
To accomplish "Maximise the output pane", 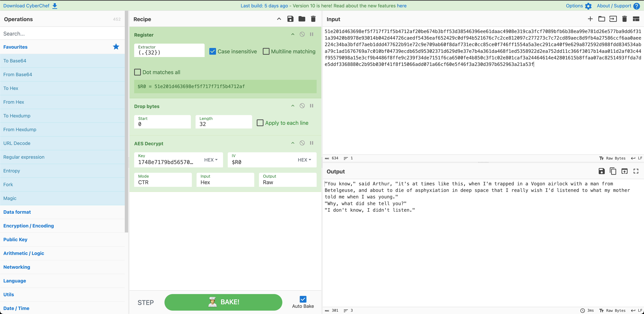I will pos(636,171).
